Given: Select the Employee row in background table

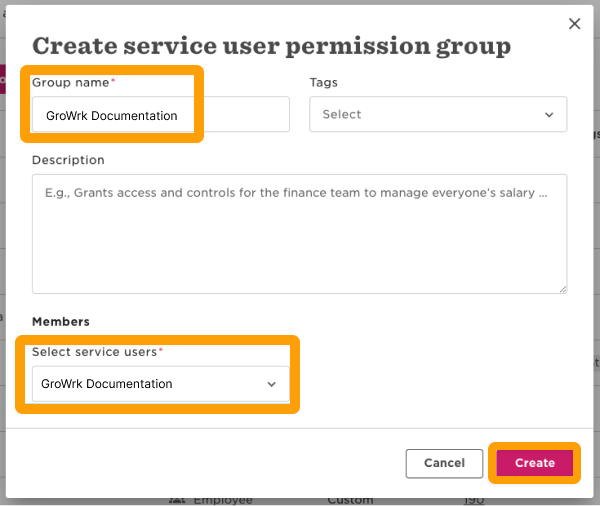Looking at the screenshot, I should [x=223, y=499].
